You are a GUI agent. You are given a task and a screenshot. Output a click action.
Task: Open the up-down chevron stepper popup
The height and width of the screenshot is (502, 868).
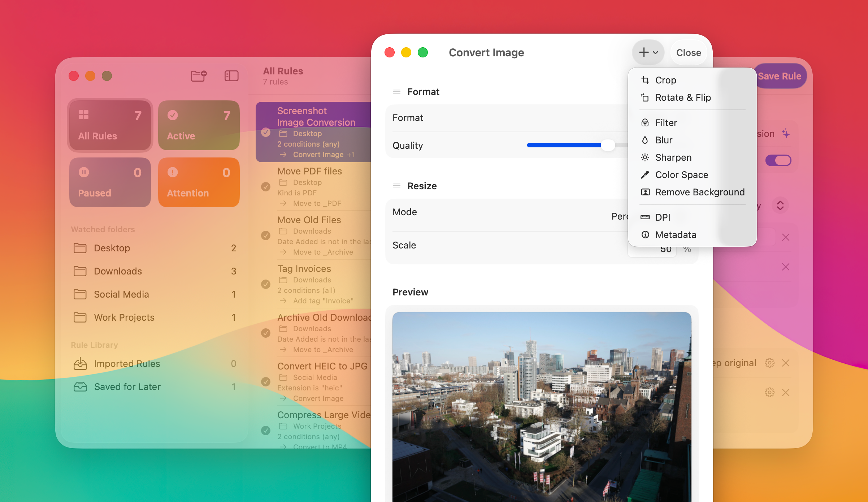pos(780,205)
